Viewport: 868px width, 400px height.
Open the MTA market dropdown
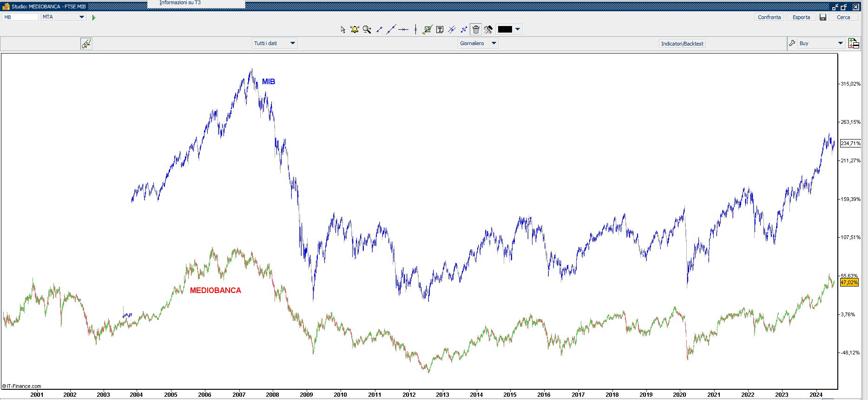click(x=64, y=17)
